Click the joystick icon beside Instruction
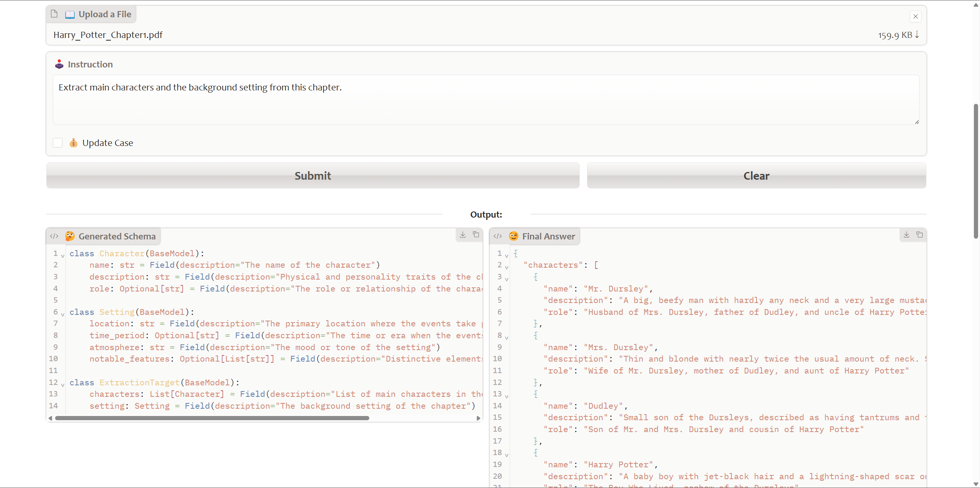The width and height of the screenshot is (980, 488). pyautogui.click(x=59, y=64)
